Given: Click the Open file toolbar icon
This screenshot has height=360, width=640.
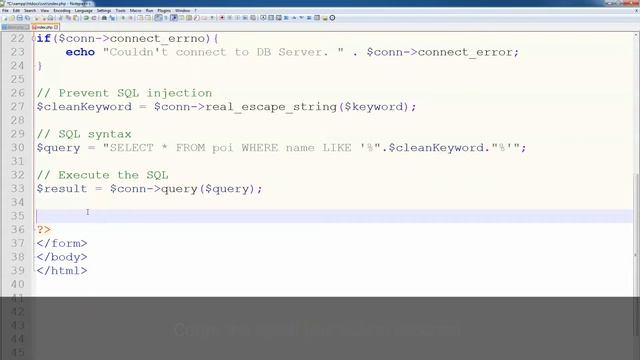Looking at the screenshot, I should click(x=12, y=18).
